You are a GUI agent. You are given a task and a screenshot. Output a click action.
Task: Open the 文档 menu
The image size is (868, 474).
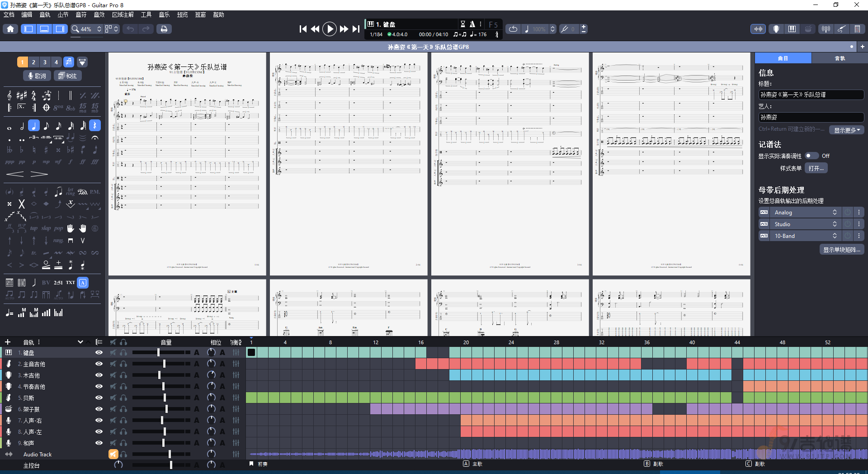click(9, 14)
